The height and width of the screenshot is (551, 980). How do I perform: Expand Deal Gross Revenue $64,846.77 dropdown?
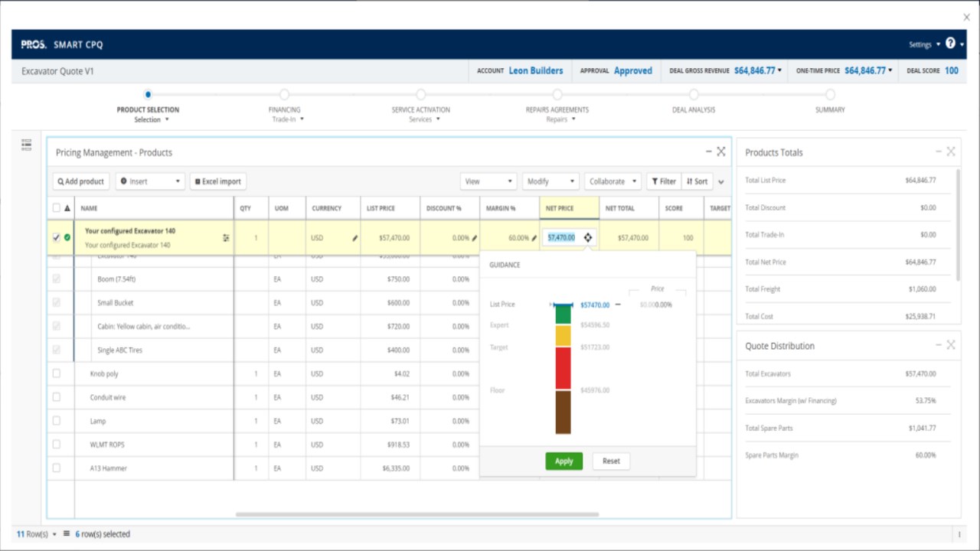pyautogui.click(x=779, y=70)
